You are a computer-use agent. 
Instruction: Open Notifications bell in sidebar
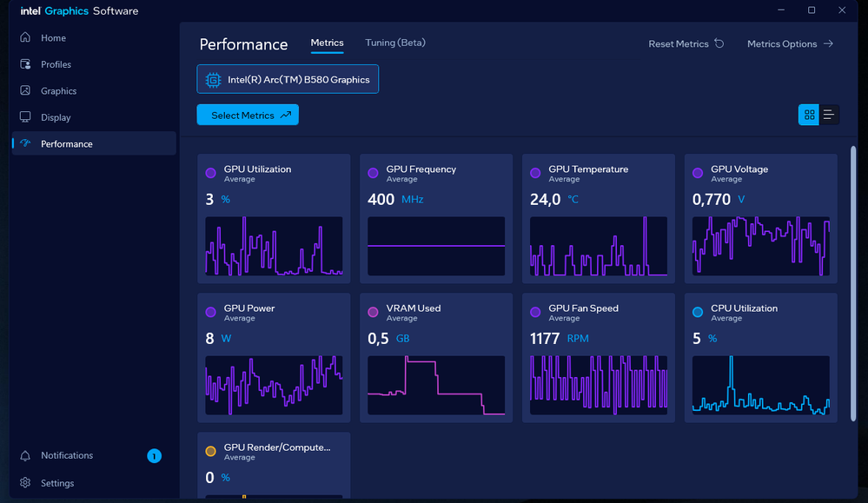tap(25, 455)
